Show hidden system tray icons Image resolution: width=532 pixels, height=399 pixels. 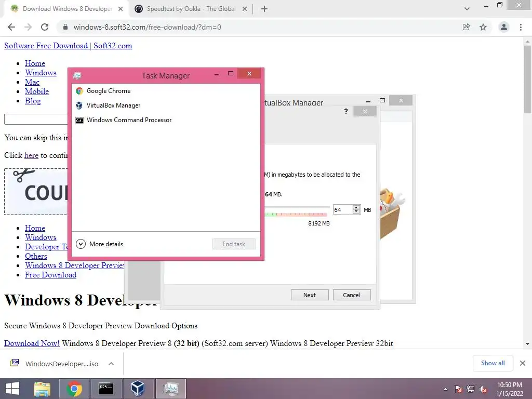tap(445, 389)
